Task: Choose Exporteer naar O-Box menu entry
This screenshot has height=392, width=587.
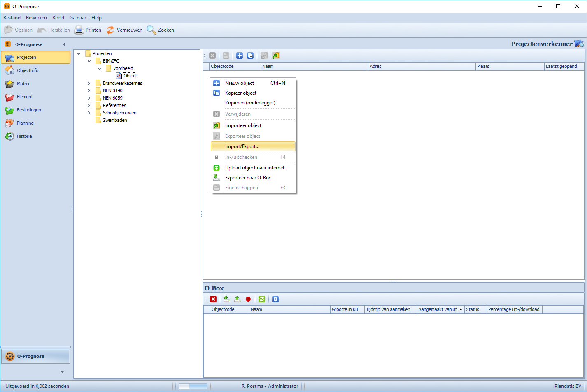Action: pyautogui.click(x=248, y=178)
